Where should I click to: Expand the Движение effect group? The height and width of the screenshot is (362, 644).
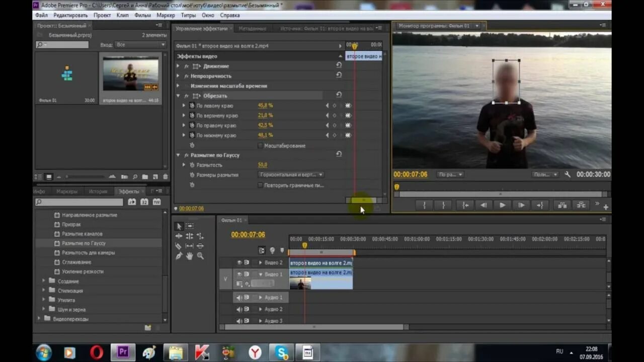pyautogui.click(x=178, y=66)
